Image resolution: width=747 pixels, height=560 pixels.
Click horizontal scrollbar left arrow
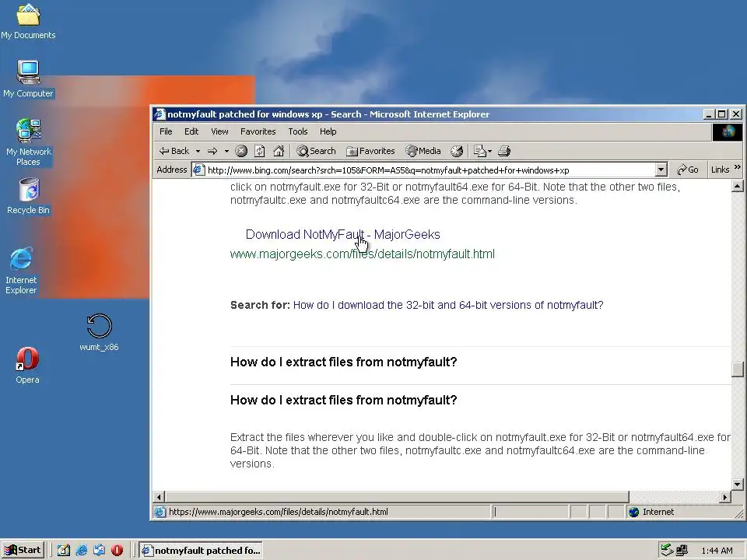pos(159,497)
